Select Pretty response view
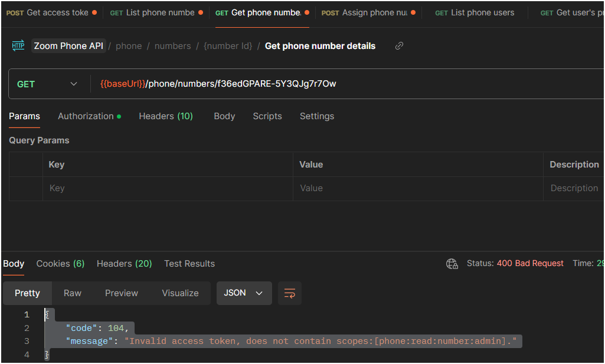This screenshot has width=605, height=364. pos(27,293)
